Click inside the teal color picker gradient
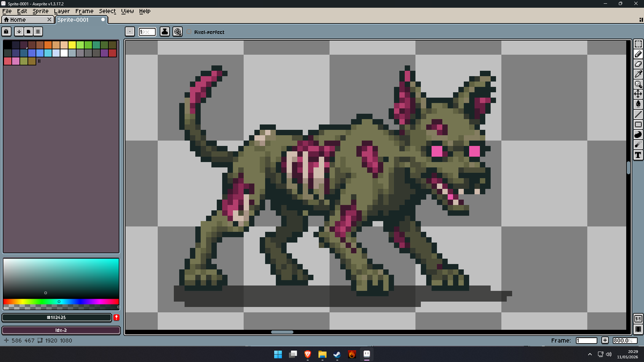 [61, 278]
